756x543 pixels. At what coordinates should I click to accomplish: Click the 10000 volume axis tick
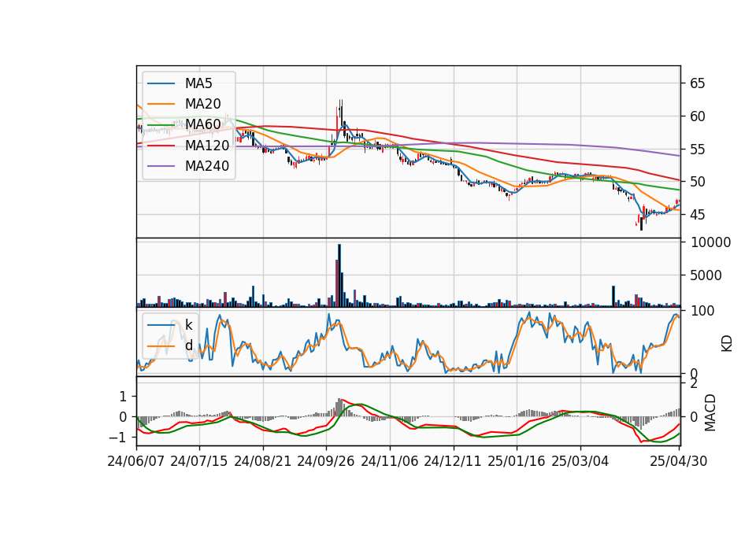[710, 242]
